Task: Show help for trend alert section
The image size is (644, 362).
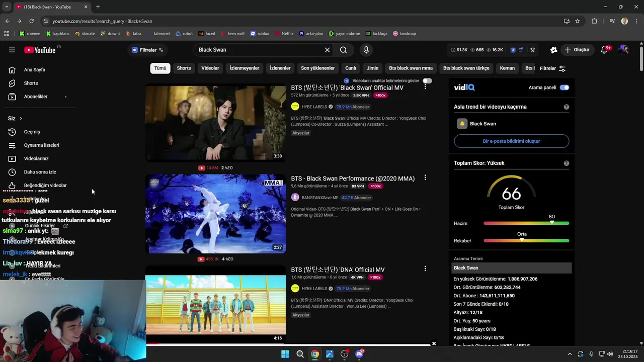Action: pyautogui.click(x=567, y=107)
